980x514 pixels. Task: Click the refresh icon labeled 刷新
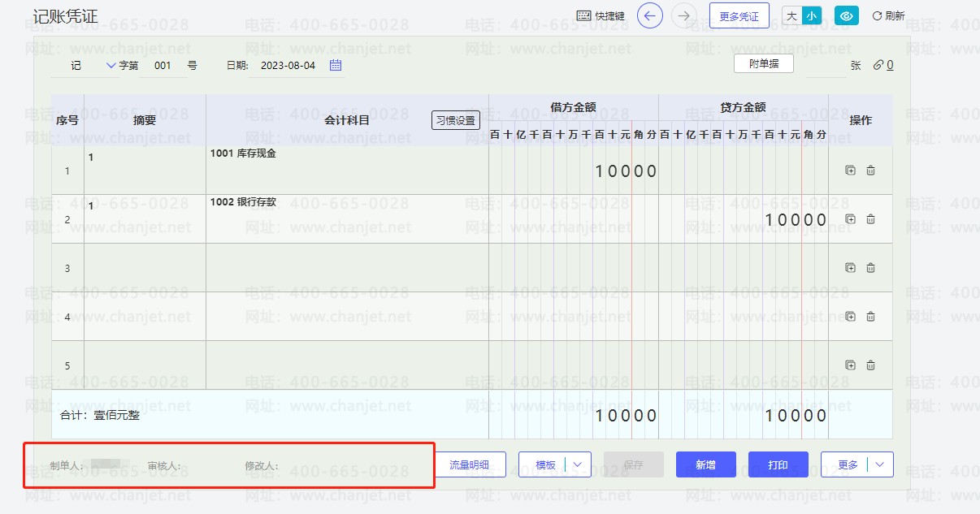click(x=887, y=15)
